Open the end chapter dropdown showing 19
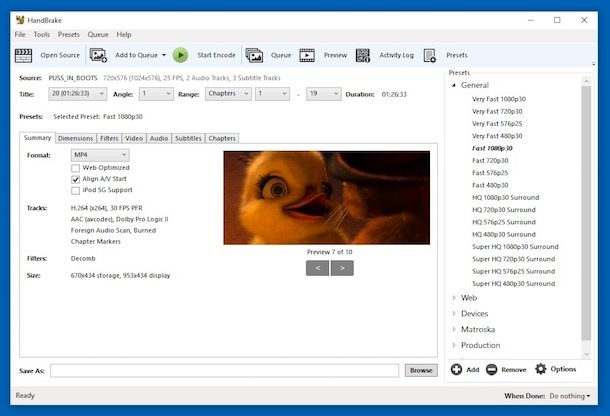Image resolution: width=610 pixels, height=416 pixels. (x=324, y=94)
